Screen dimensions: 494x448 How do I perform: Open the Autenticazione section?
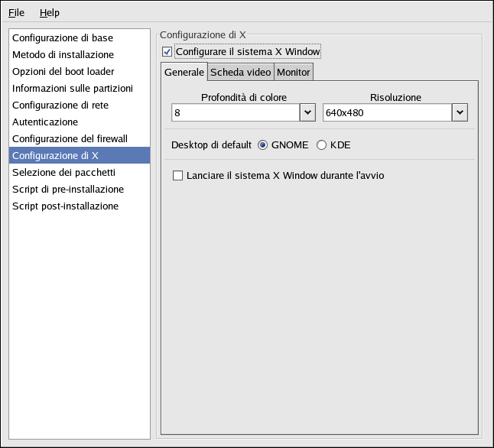pyautogui.click(x=45, y=122)
